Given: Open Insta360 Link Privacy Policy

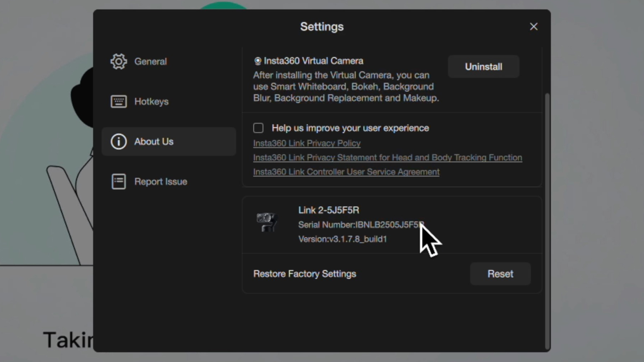Looking at the screenshot, I should (307, 143).
